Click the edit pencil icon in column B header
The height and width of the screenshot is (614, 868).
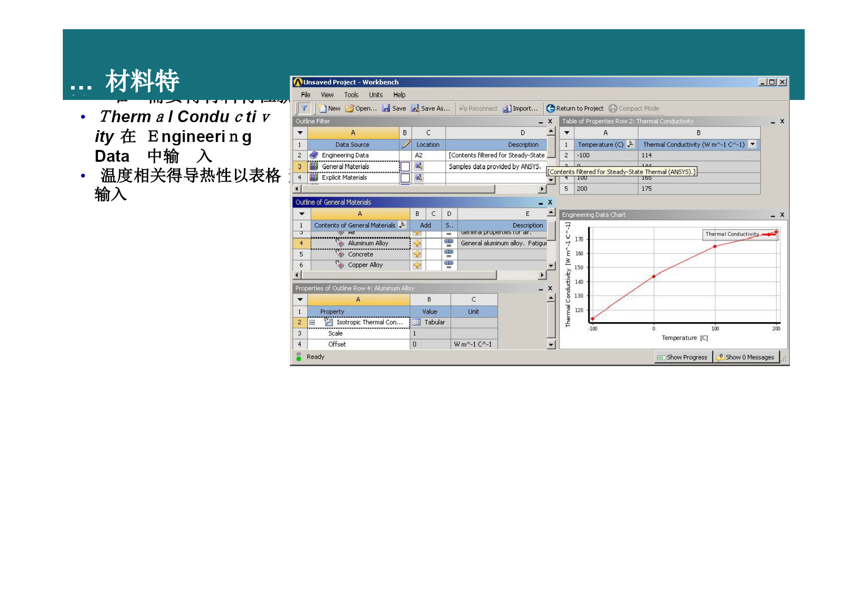(x=406, y=144)
